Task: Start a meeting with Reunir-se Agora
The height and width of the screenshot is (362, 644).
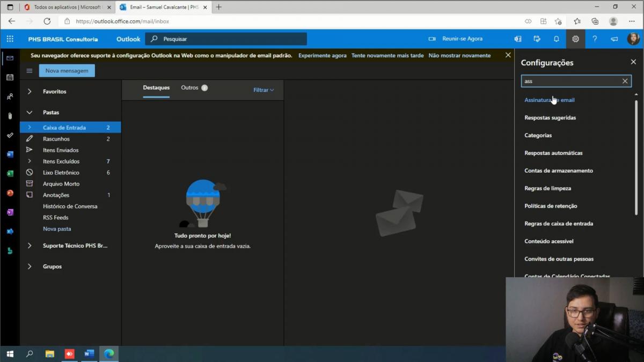Action: tap(456, 39)
